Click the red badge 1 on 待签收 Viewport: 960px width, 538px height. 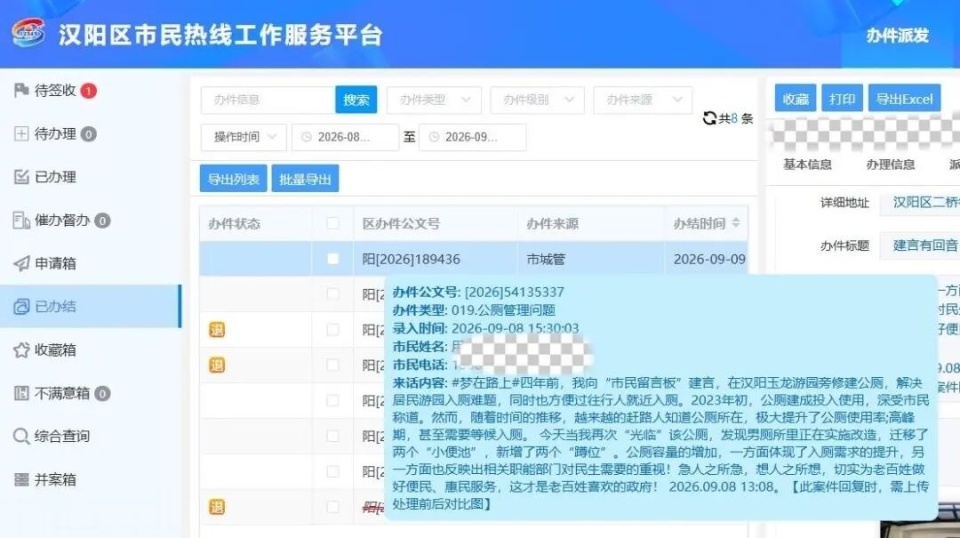coord(89,91)
